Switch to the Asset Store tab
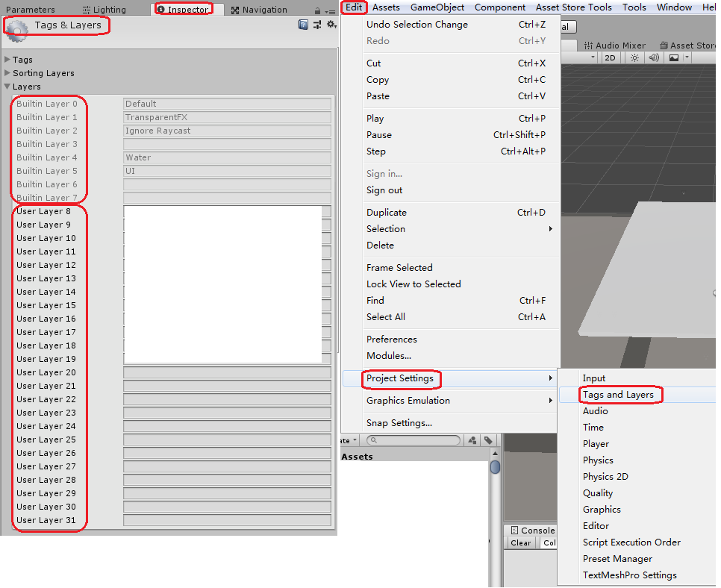 point(687,45)
